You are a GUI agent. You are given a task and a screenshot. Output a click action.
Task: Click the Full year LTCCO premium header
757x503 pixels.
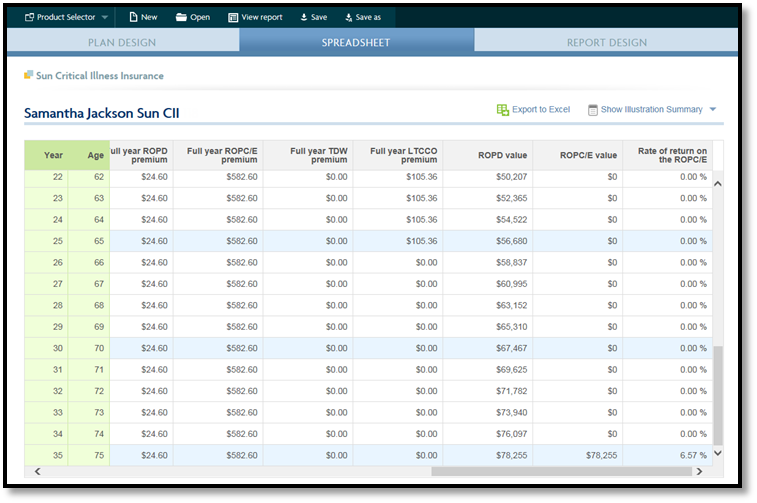click(398, 155)
